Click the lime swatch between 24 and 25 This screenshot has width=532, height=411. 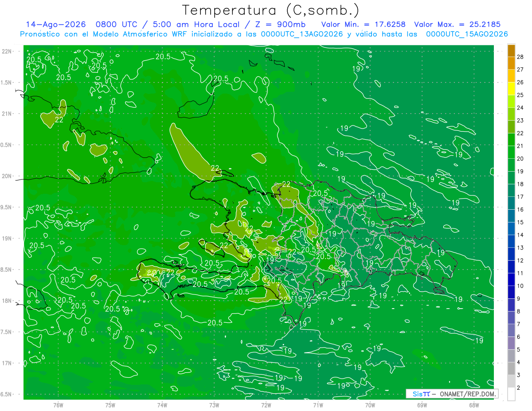(511, 102)
